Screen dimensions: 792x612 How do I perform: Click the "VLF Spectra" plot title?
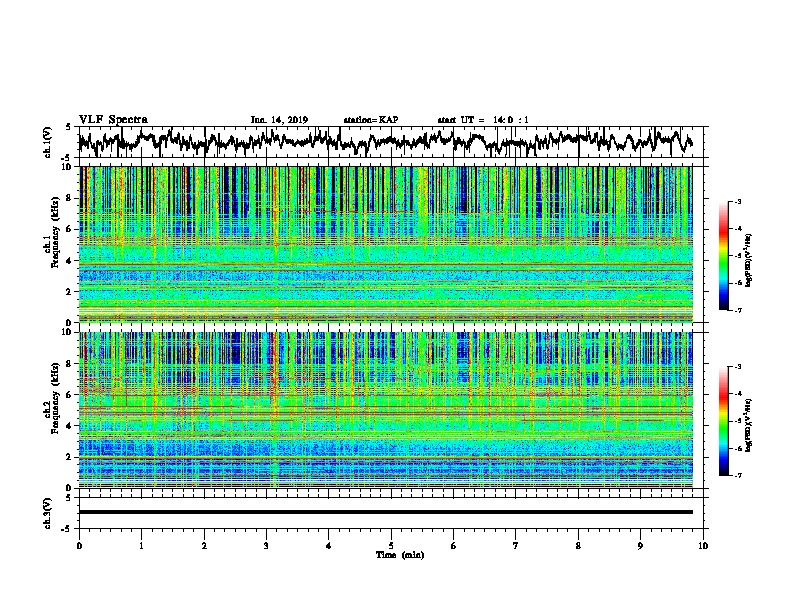[x=113, y=120]
